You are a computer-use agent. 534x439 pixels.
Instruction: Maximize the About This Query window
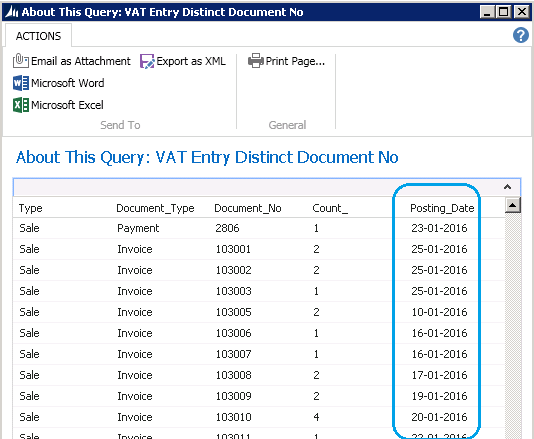[504, 12]
